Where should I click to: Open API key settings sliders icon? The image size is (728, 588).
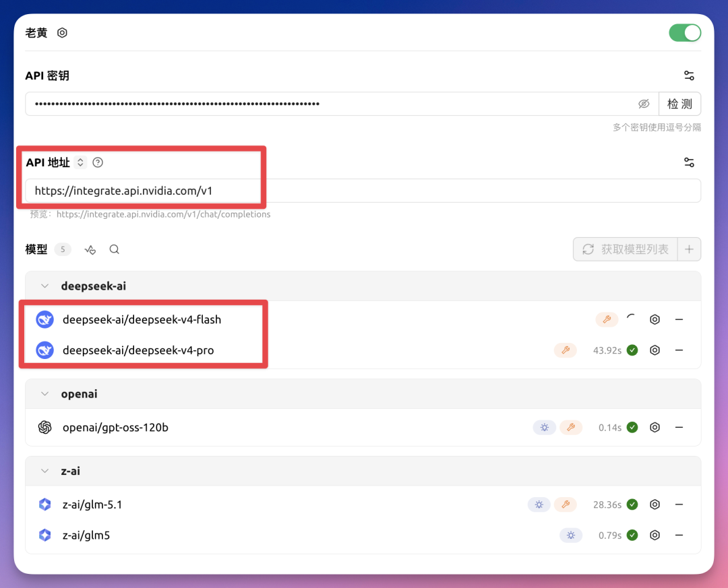[x=688, y=75]
